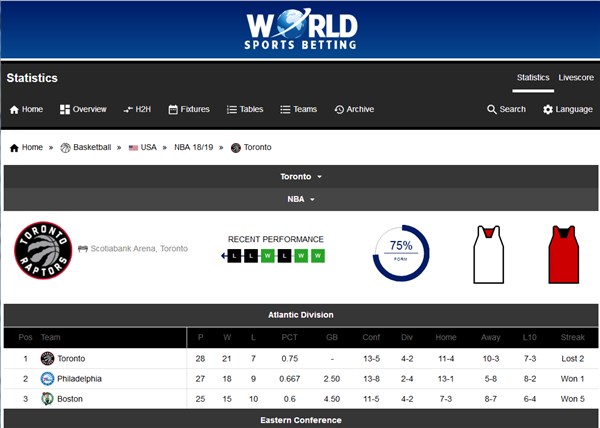Open the Teams menu item
Viewport: 600px width, 428px height.
pyautogui.click(x=298, y=109)
